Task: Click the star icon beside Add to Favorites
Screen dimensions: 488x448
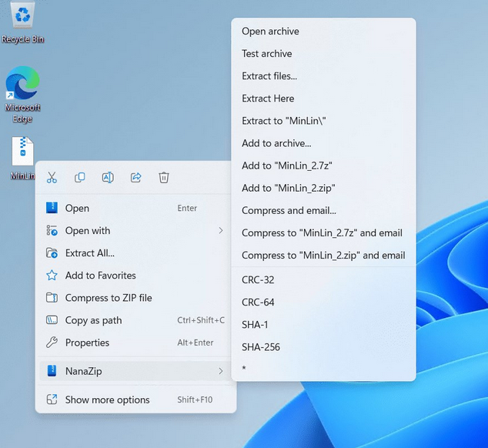Action: coord(52,276)
